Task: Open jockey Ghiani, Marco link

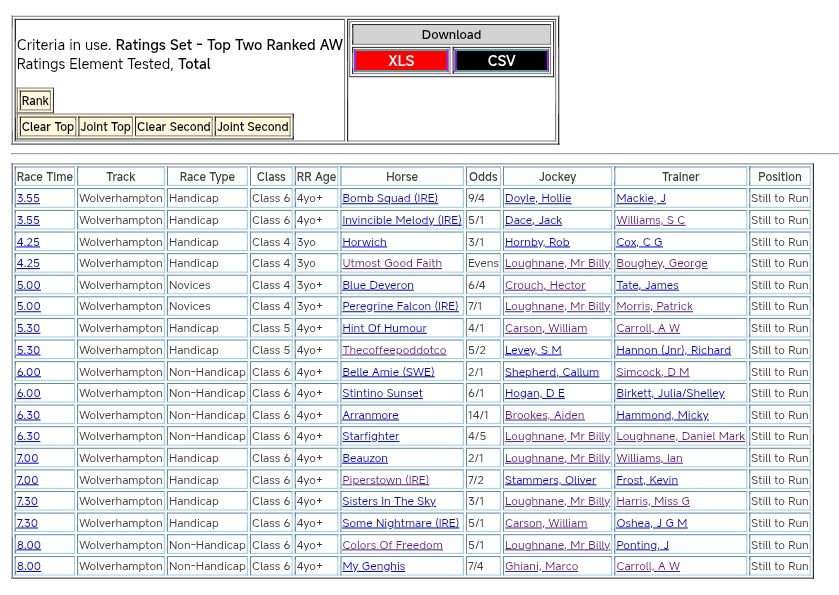Action: [x=541, y=566]
